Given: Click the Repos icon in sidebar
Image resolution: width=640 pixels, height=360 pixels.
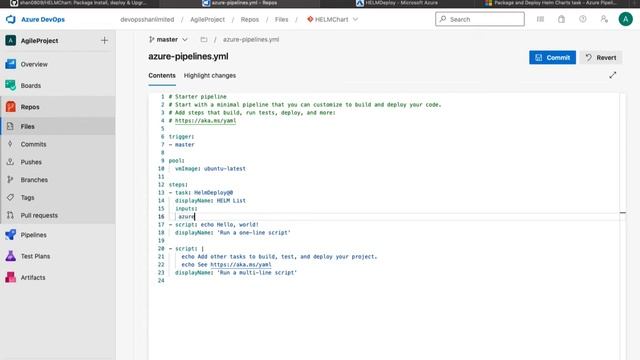Looking at the screenshot, I should coord(11,107).
